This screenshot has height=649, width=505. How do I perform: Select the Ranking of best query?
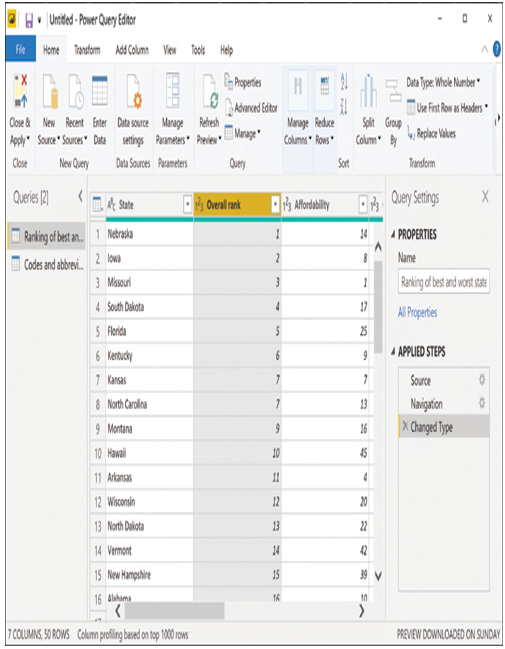(x=46, y=236)
